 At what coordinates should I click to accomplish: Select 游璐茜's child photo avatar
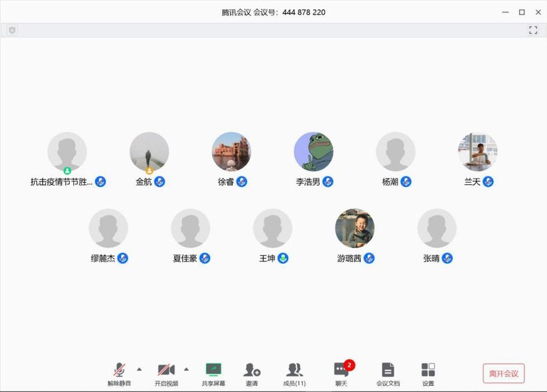click(355, 228)
